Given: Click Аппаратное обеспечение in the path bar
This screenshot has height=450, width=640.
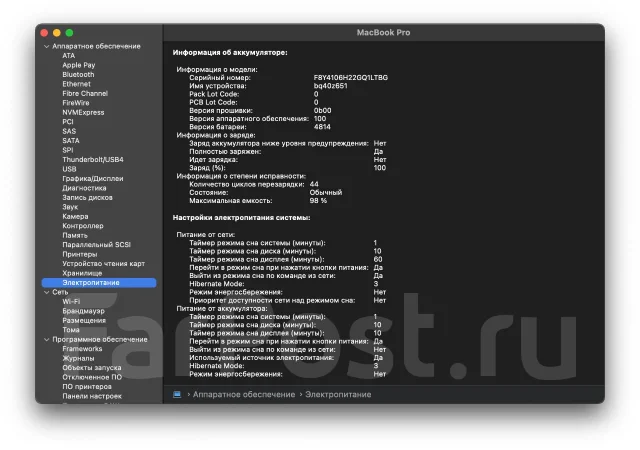Looking at the screenshot, I should coord(244,394).
